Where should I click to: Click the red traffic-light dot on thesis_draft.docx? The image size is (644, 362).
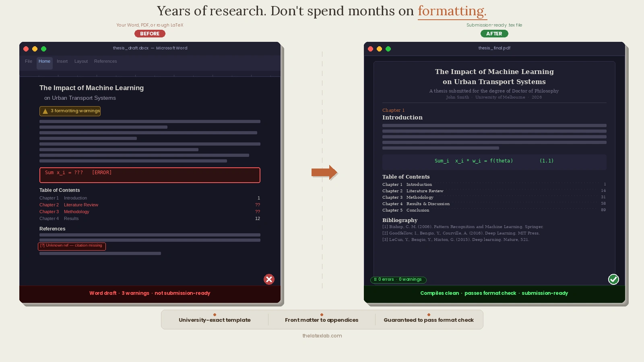coord(26,49)
